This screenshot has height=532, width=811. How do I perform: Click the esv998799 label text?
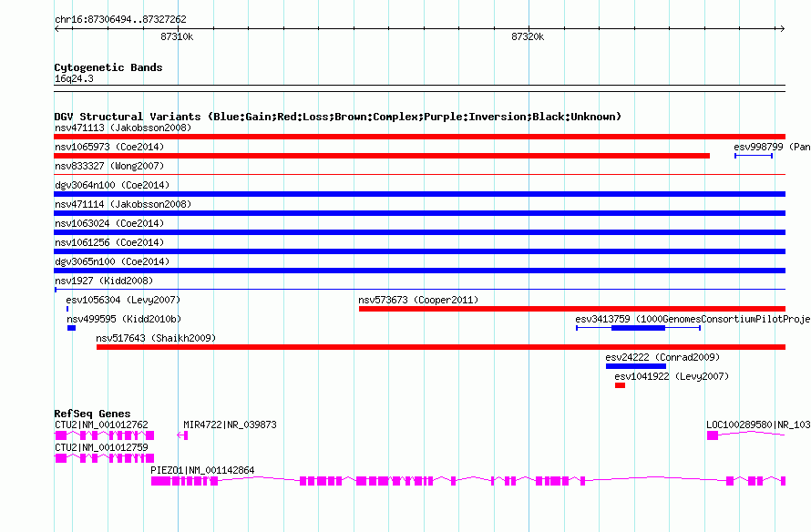772,147
